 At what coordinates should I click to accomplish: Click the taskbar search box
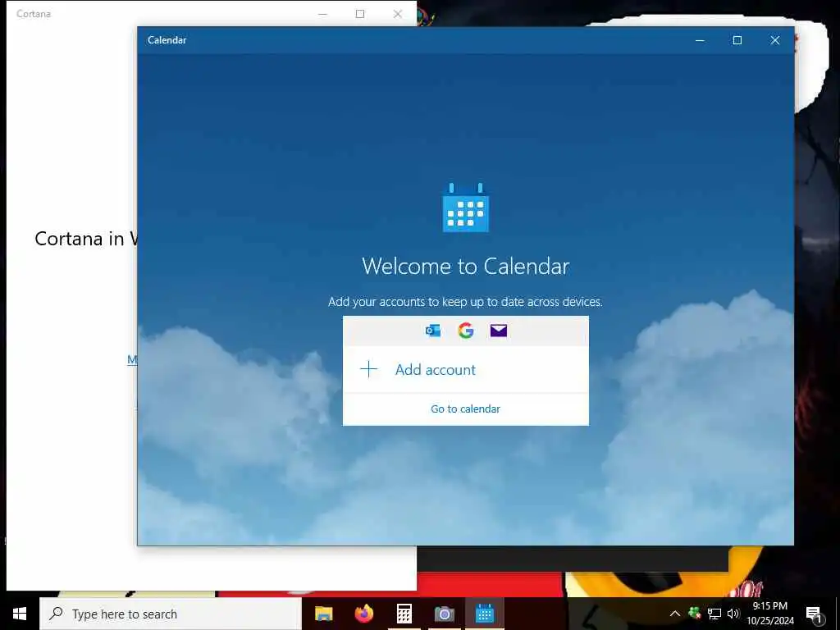point(171,614)
